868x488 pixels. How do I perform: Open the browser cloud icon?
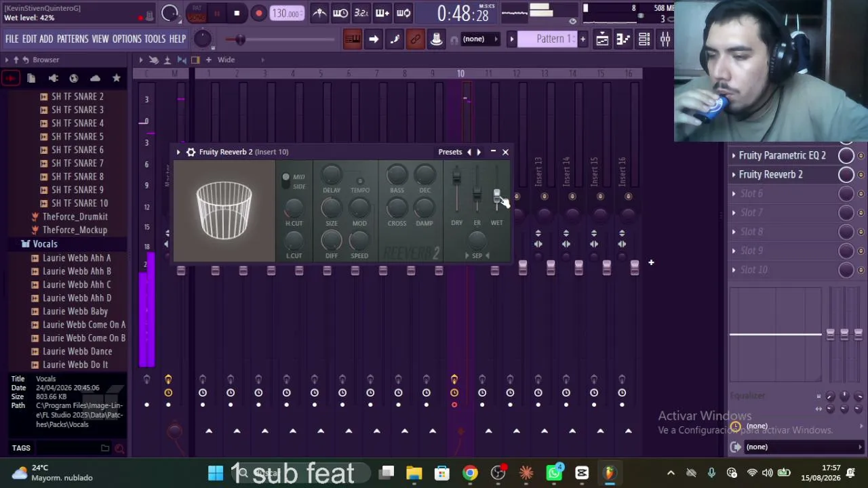tap(95, 78)
